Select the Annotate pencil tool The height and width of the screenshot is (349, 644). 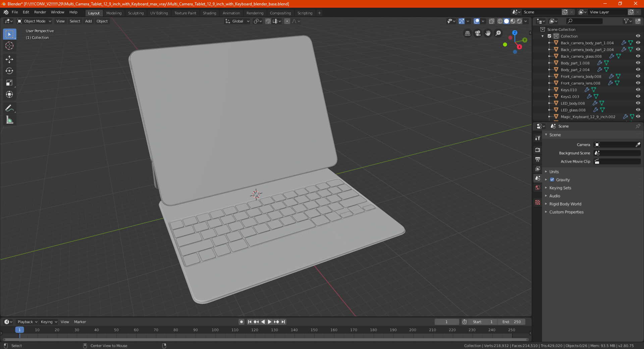pos(9,108)
